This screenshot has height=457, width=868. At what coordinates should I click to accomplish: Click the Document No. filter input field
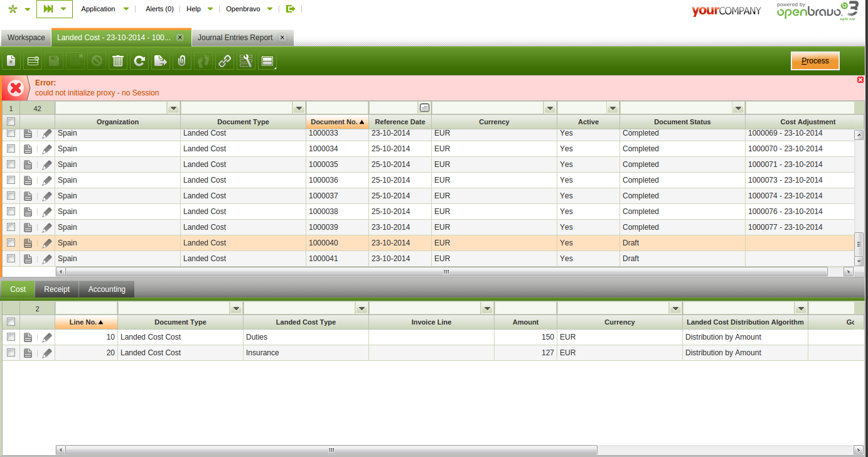pyautogui.click(x=337, y=109)
